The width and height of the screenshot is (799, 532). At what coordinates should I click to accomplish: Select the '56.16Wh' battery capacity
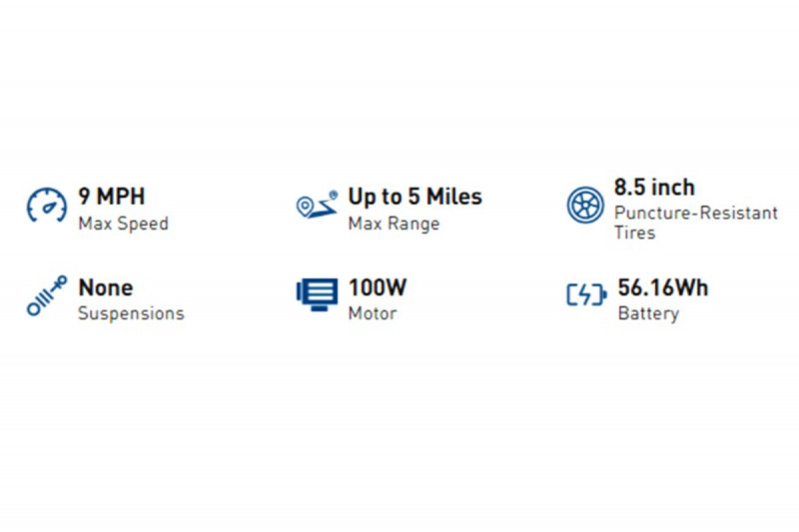point(663,287)
